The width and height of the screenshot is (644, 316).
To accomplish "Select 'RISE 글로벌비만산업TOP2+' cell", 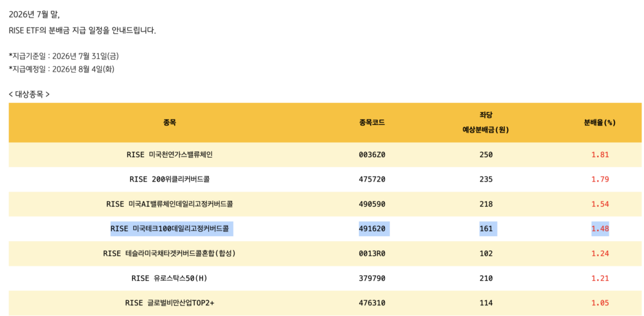I will point(170,303).
